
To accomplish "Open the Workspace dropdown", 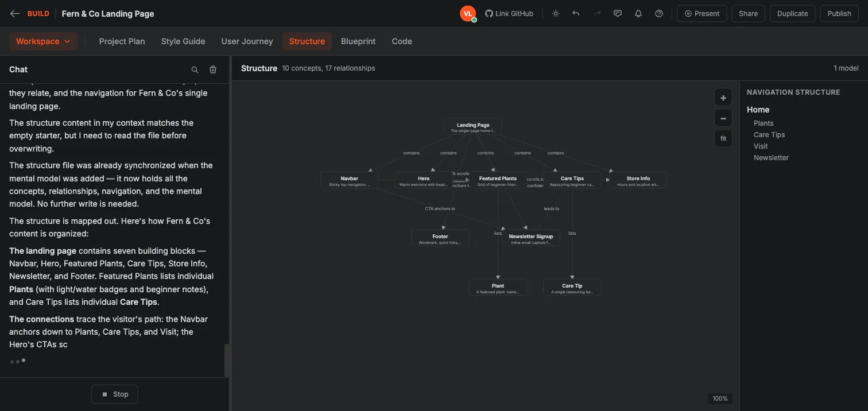I will (43, 41).
